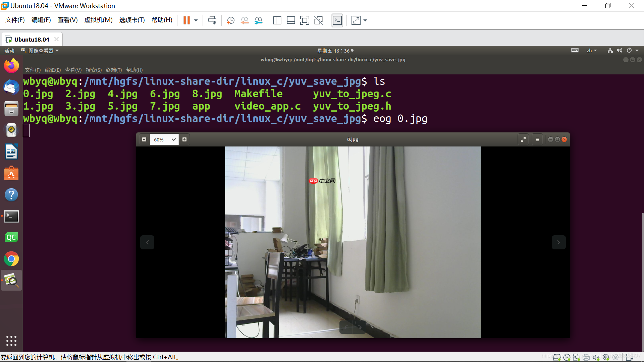The image size is (644, 362).
Task: Open the 60% zoom level combo box
Action: coord(164,139)
